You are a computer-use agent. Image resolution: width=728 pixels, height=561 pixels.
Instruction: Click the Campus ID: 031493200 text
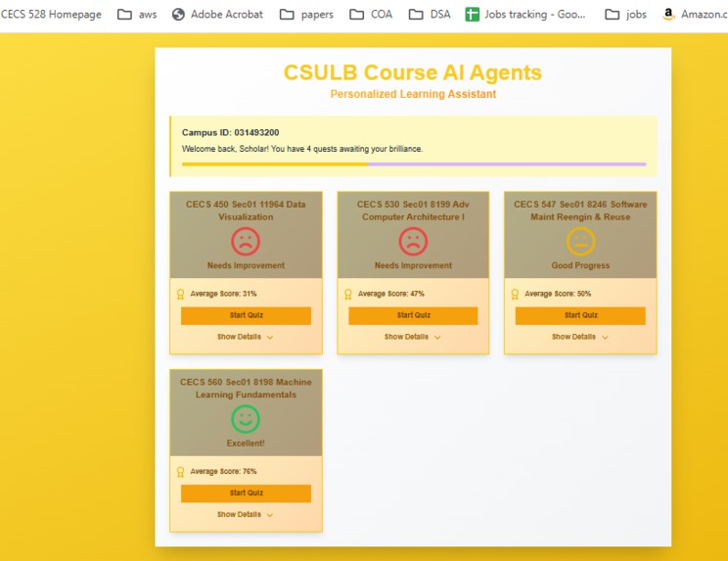click(x=231, y=133)
